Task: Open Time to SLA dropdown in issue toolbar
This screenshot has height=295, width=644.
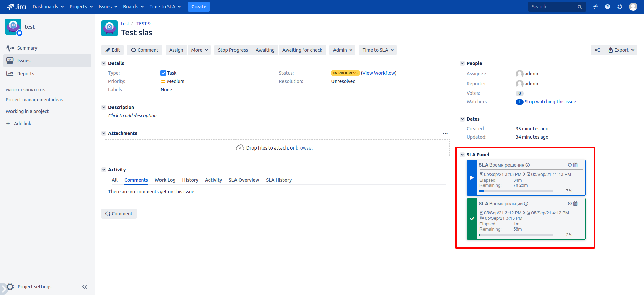Action: (x=378, y=50)
